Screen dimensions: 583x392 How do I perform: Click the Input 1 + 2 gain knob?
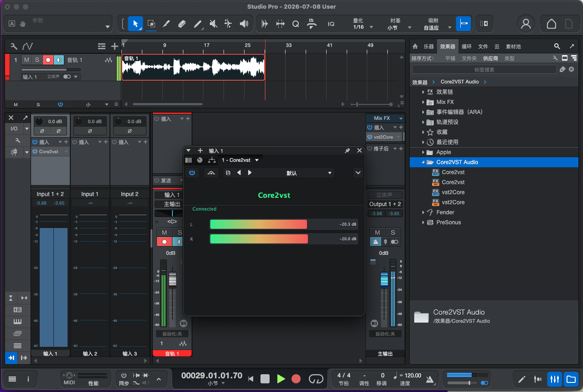40,122
